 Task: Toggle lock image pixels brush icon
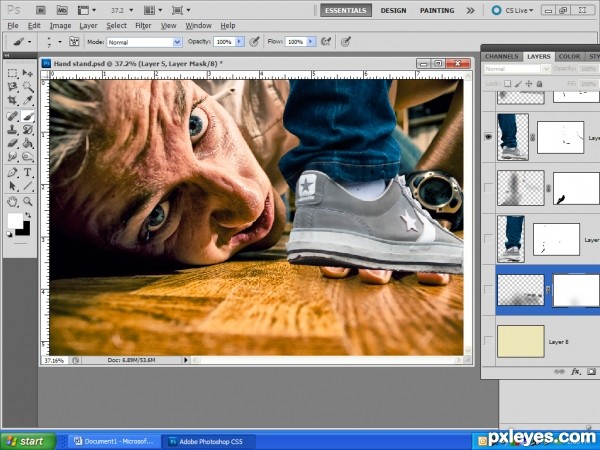[x=518, y=83]
